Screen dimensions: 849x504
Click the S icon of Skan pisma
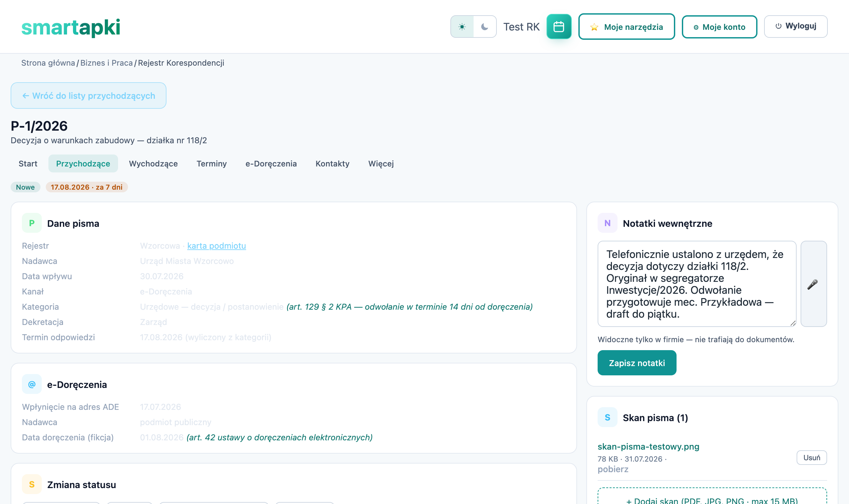(x=607, y=417)
